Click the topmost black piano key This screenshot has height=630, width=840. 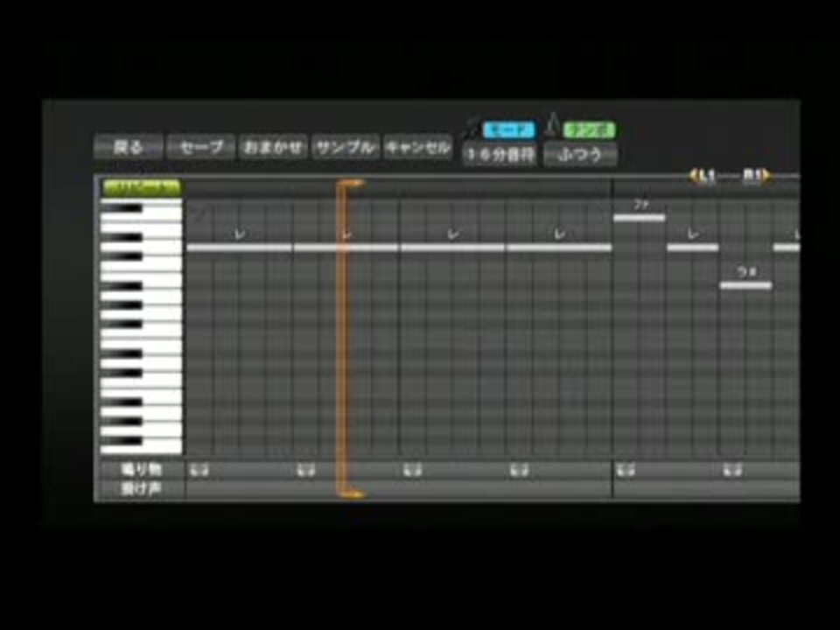(x=122, y=208)
